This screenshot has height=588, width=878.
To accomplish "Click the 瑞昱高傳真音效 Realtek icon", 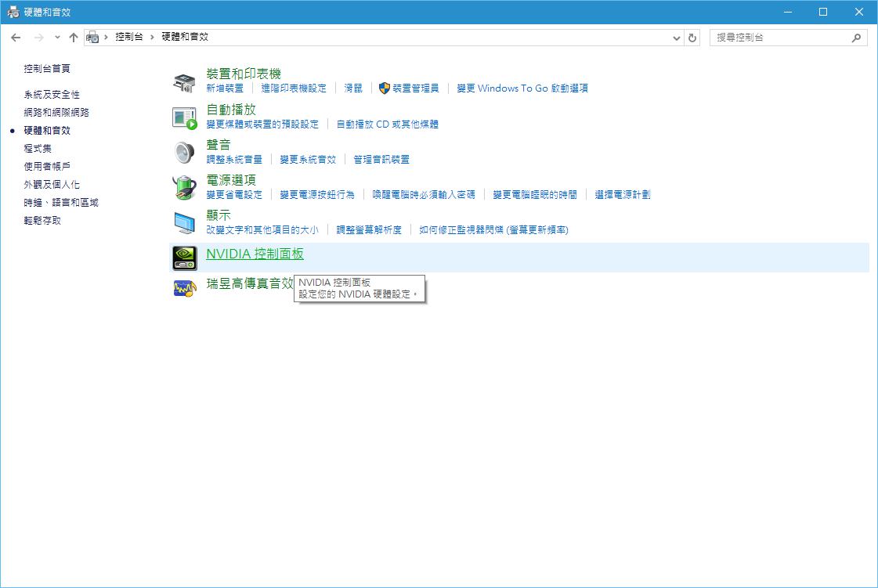I will (x=184, y=288).
